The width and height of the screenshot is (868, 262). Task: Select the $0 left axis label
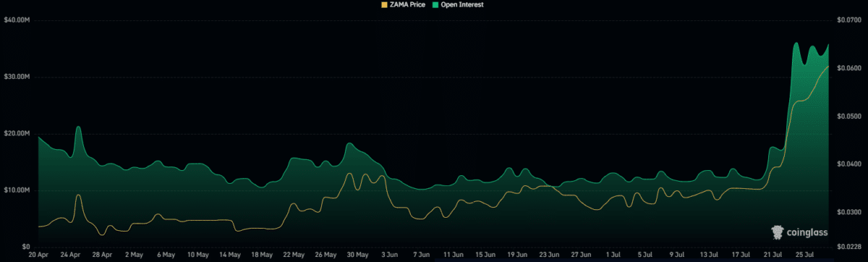pos(25,247)
